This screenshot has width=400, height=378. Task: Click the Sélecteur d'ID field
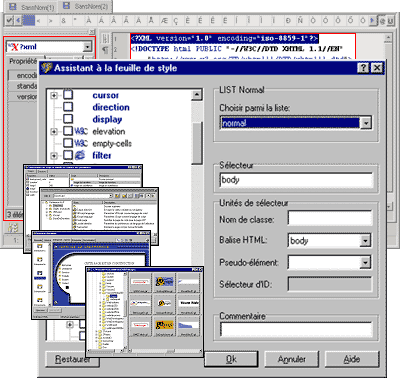[330, 284]
